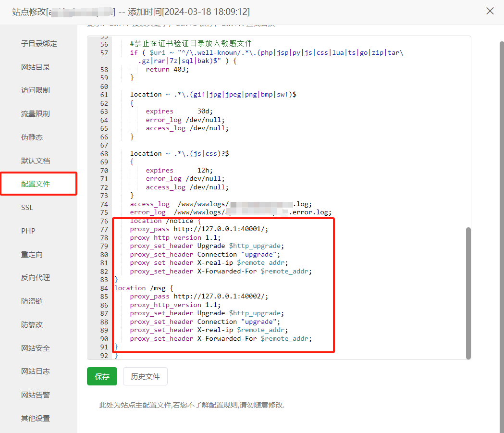Click 'expires 12h;' line
Viewport: 504px width, 433px height.
coord(179,171)
